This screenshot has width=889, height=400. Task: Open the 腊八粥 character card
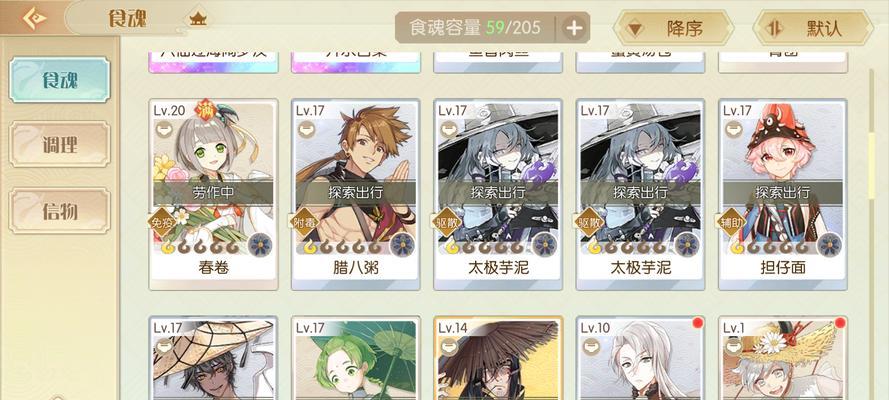tap(355, 194)
